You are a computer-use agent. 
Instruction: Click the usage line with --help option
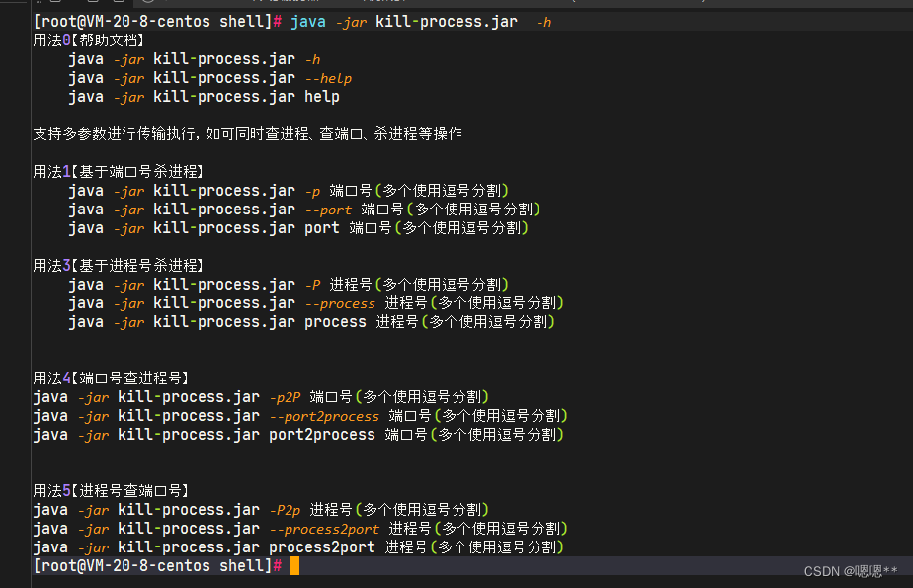tap(210, 78)
